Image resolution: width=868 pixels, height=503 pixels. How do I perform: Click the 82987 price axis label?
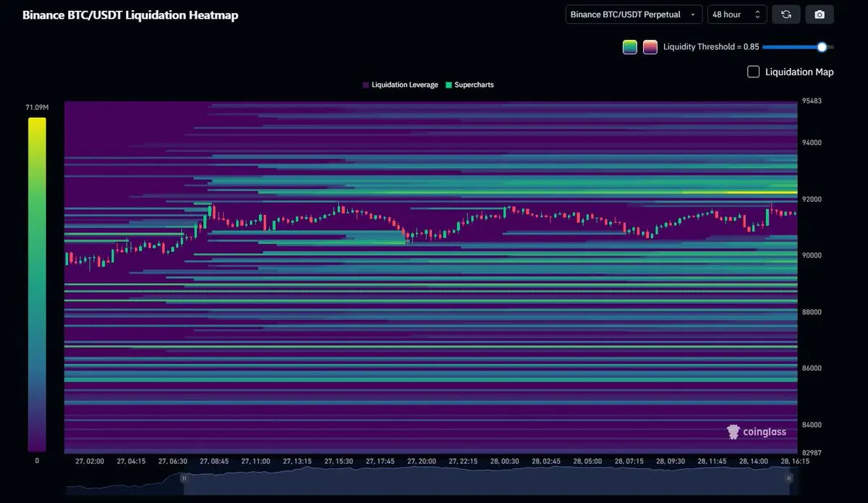click(810, 452)
